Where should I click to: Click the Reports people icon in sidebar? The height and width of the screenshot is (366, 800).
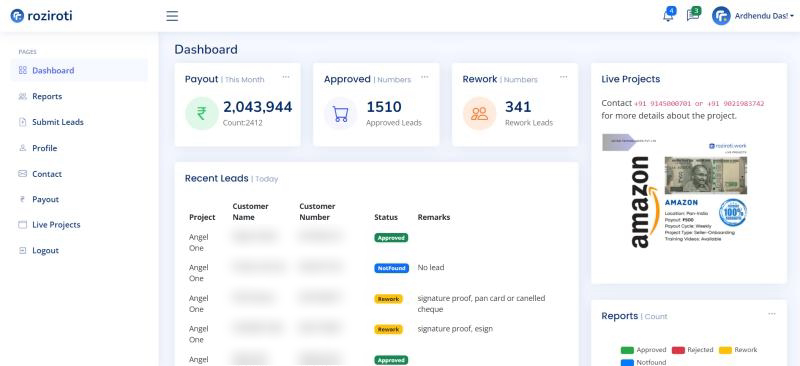pyautogui.click(x=22, y=96)
